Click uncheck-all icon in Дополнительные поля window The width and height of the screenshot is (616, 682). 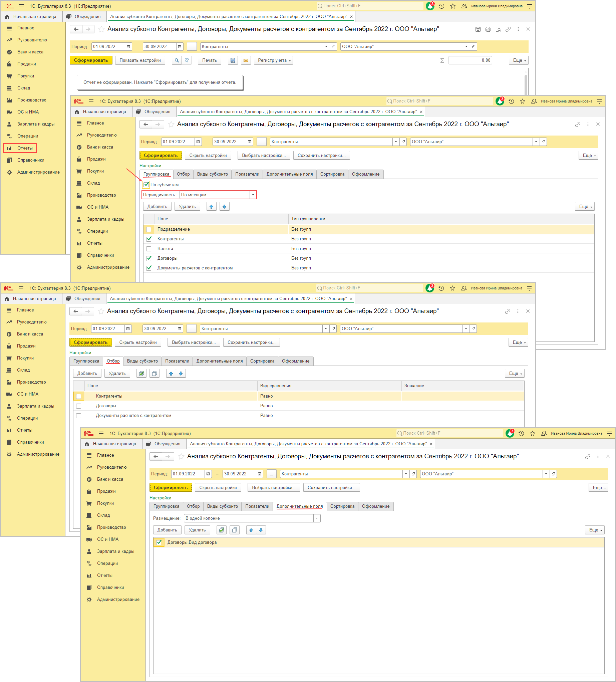coord(235,530)
